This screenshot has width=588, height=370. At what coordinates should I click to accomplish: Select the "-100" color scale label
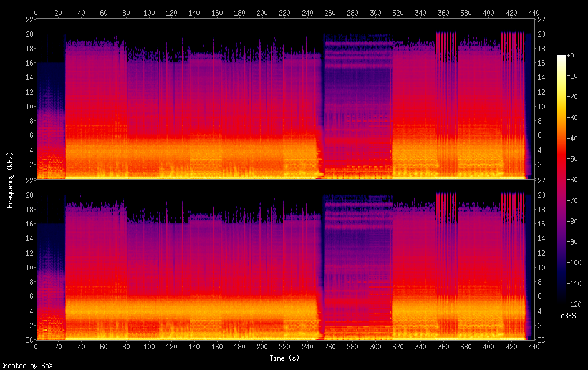pos(574,262)
